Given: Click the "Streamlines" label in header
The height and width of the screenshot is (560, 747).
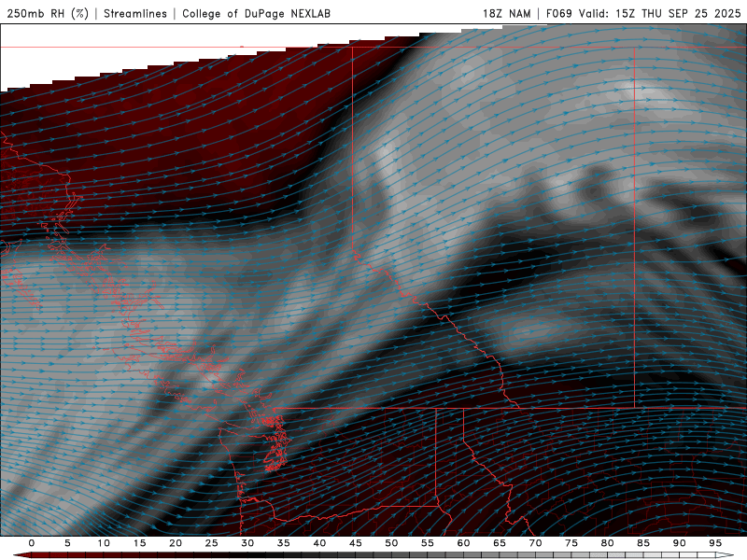Looking at the screenshot, I should click(x=135, y=13).
